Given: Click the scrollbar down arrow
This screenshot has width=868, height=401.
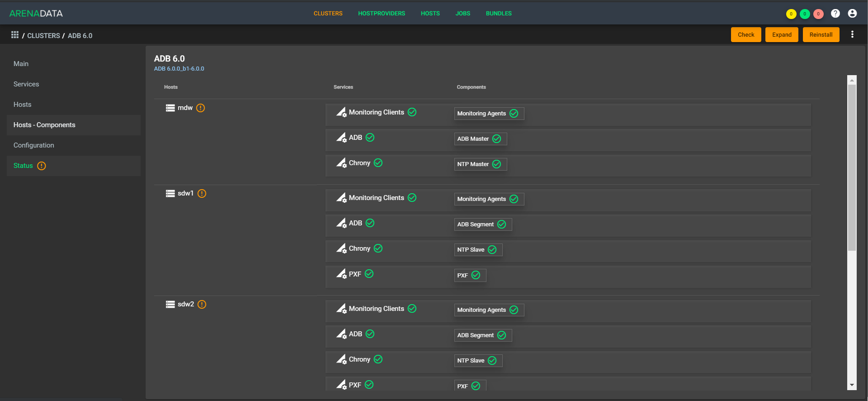Looking at the screenshot, I should (x=852, y=385).
